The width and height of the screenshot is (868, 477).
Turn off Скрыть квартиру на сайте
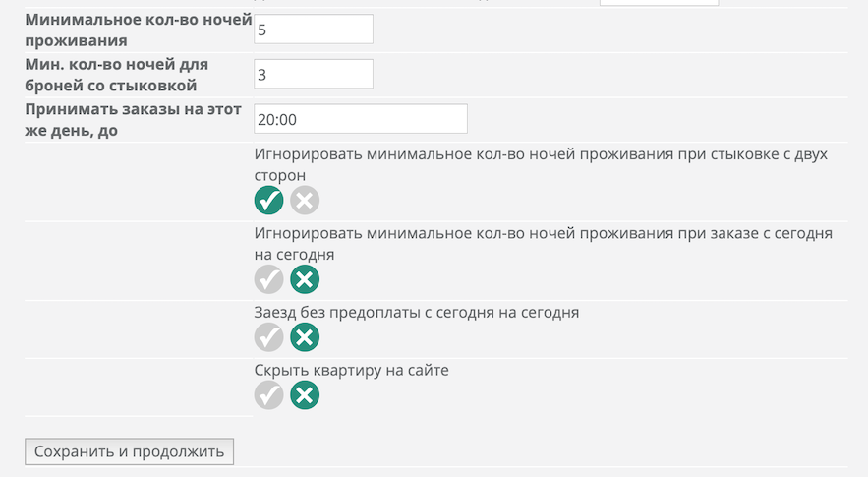305,395
